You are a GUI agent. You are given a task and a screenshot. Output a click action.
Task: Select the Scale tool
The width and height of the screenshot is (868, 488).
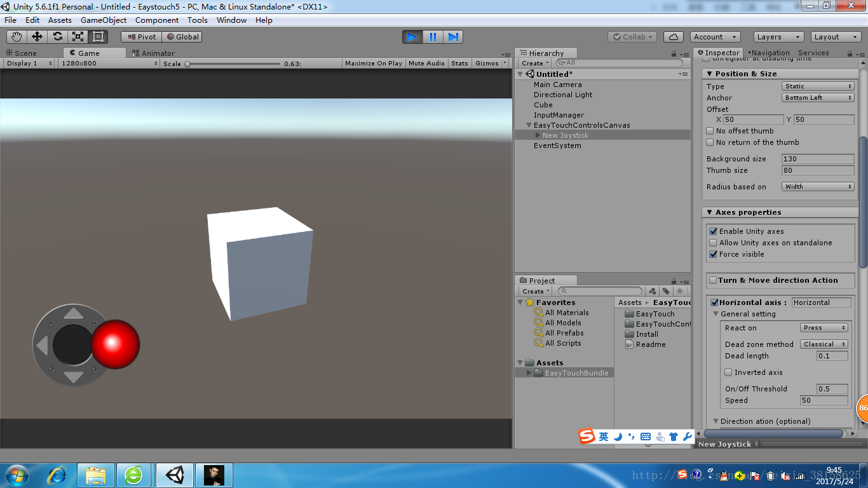[x=78, y=37]
